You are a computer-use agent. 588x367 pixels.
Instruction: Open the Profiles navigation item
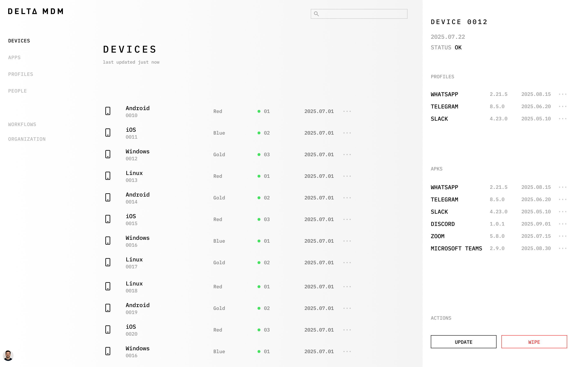21,74
